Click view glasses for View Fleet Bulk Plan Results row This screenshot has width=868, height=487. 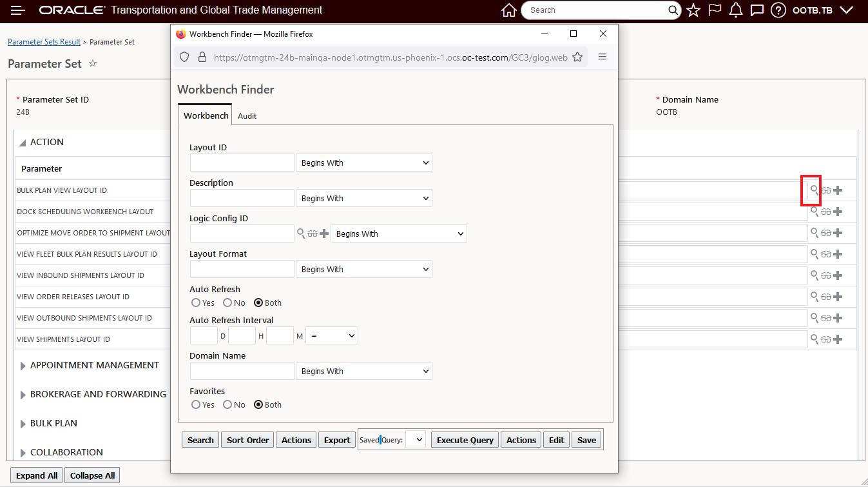[x=826, y=254]
